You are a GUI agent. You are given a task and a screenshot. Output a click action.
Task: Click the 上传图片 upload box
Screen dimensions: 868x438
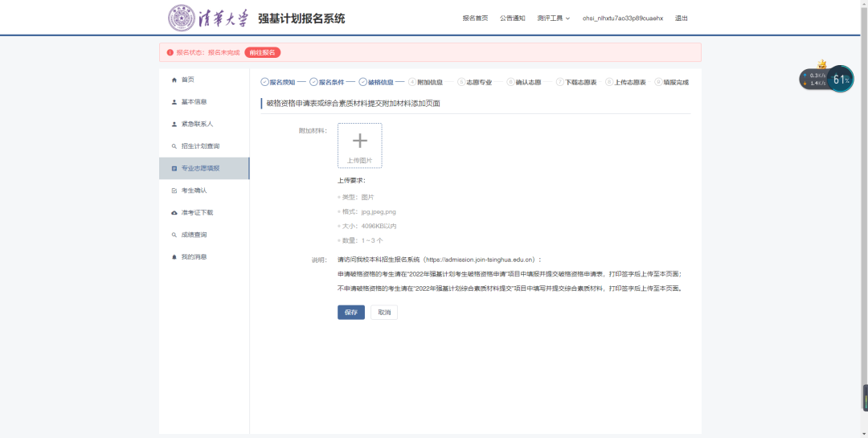(360, 145)
